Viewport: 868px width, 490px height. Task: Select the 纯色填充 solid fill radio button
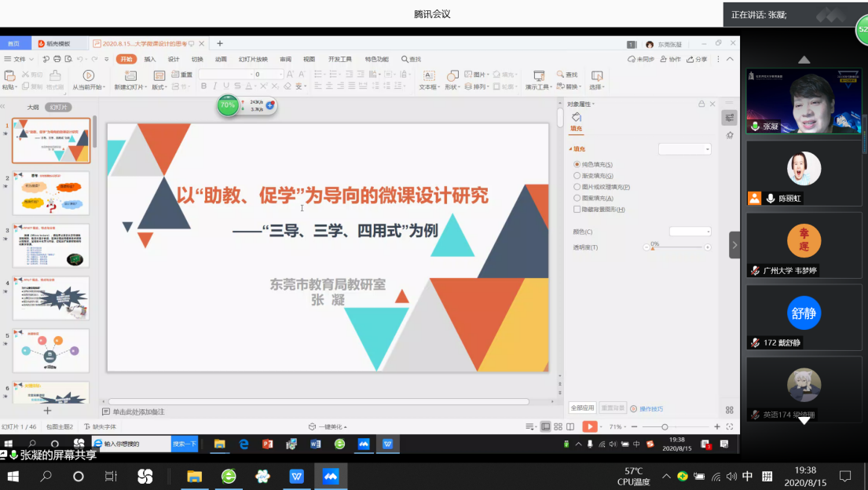pyautogui.click(x=577, y=164)
